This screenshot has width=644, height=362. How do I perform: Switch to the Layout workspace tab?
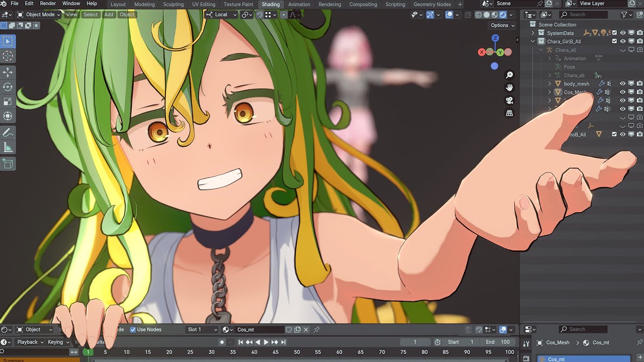tap(118, 4)
